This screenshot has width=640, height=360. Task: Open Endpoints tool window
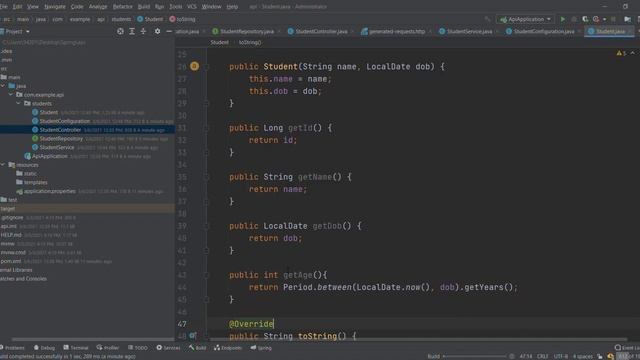[x=228, y=348]
